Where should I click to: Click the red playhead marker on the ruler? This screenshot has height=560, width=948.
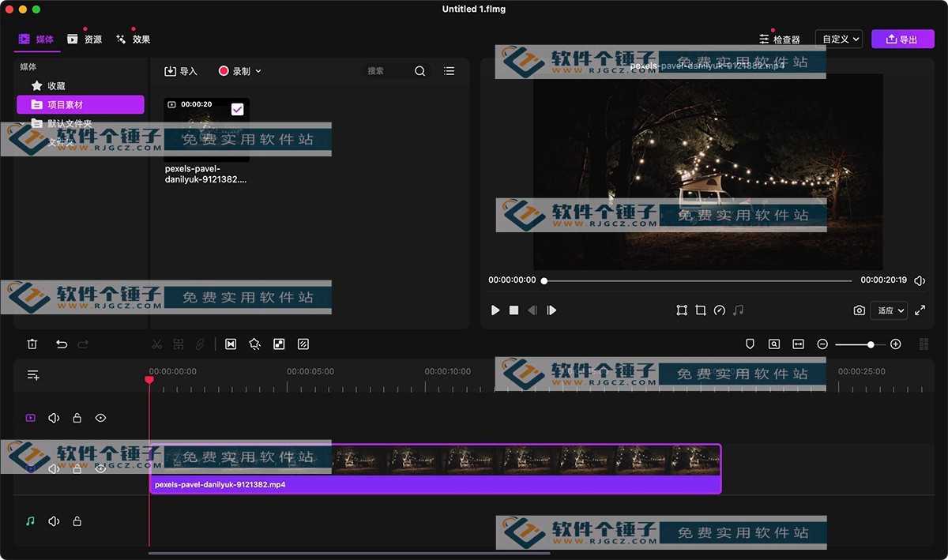(149, 380)
